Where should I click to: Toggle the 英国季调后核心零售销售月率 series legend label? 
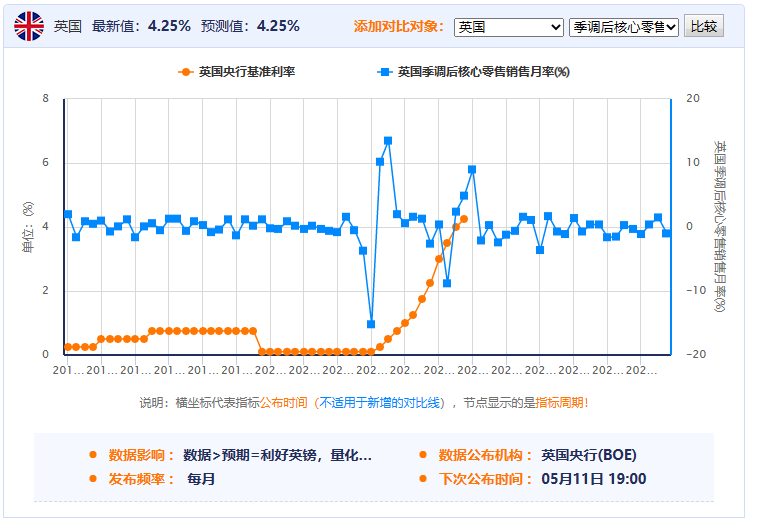point(483,72)
